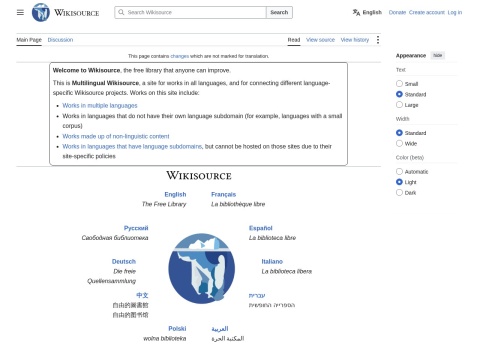Go to Hebrew עברית Wikisource
The width and height of the screenshot is (480, 360).
coord(257,295)
